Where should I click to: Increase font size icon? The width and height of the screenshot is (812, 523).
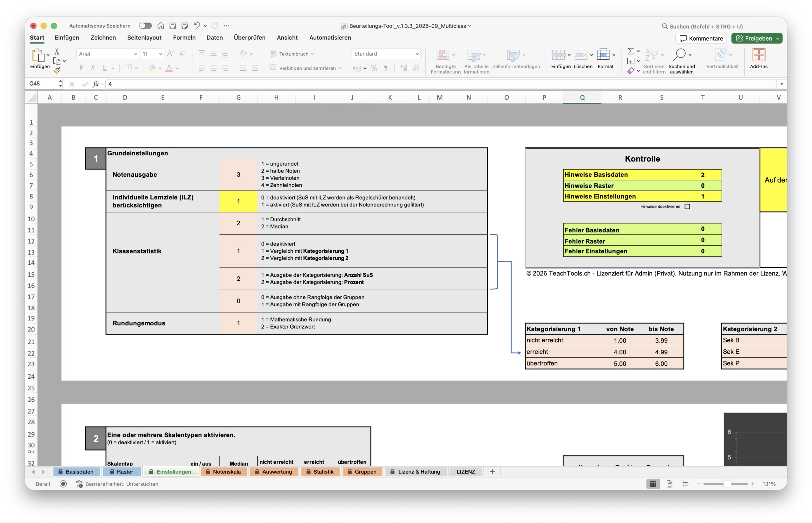click(170, 54)
